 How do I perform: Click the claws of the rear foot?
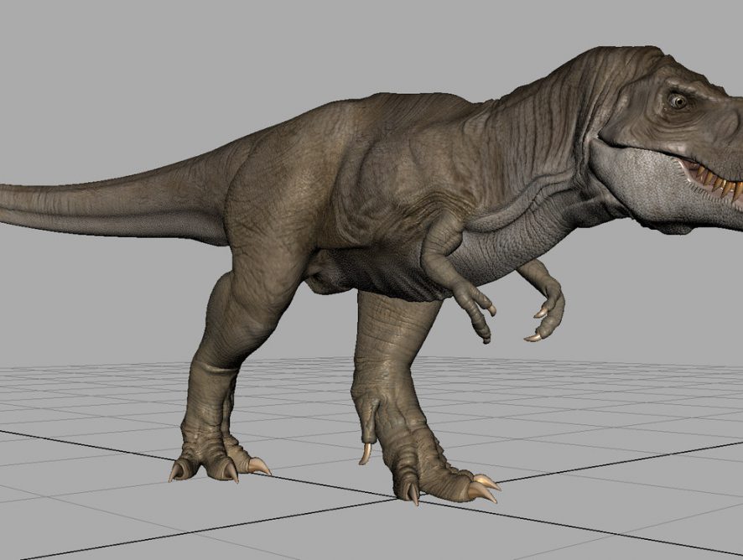[222, 469]
